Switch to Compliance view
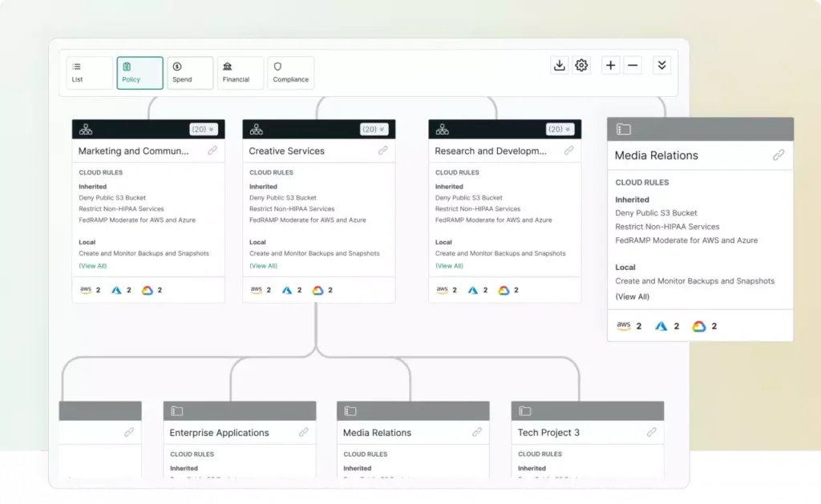This screenshot has width=821, height=504. pyautogui.click(x=289, y=71)
